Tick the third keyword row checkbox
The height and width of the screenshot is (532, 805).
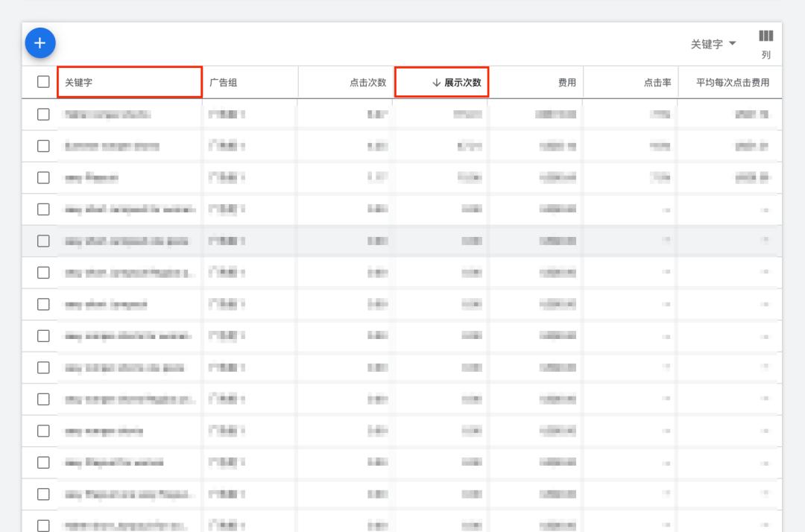pos(43,178)
